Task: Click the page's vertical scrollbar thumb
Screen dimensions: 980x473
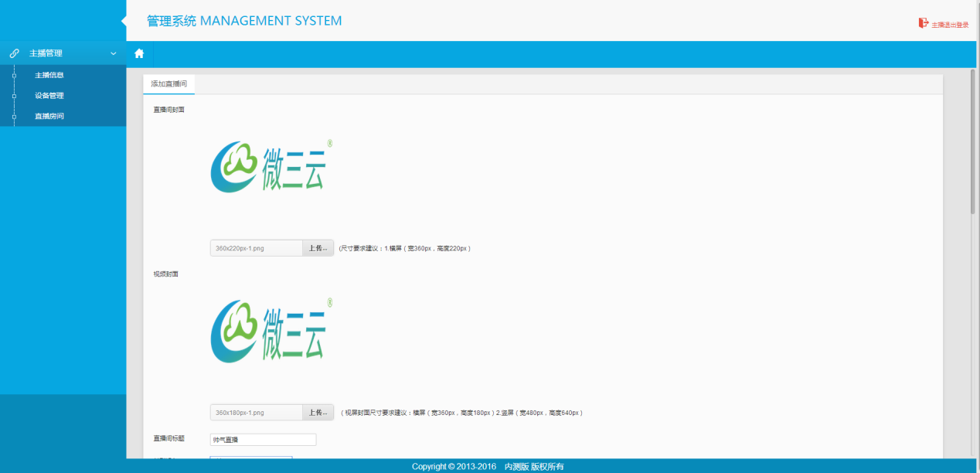Action: [972, 139]
